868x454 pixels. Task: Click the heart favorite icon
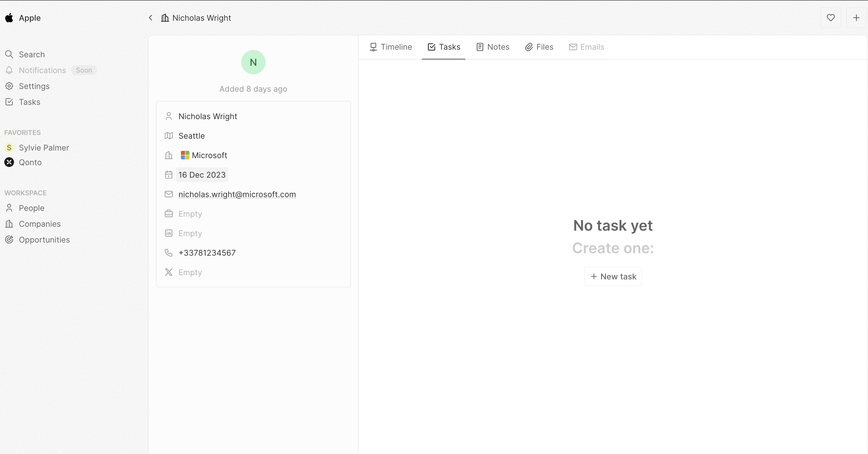click(x=831, y=18)
